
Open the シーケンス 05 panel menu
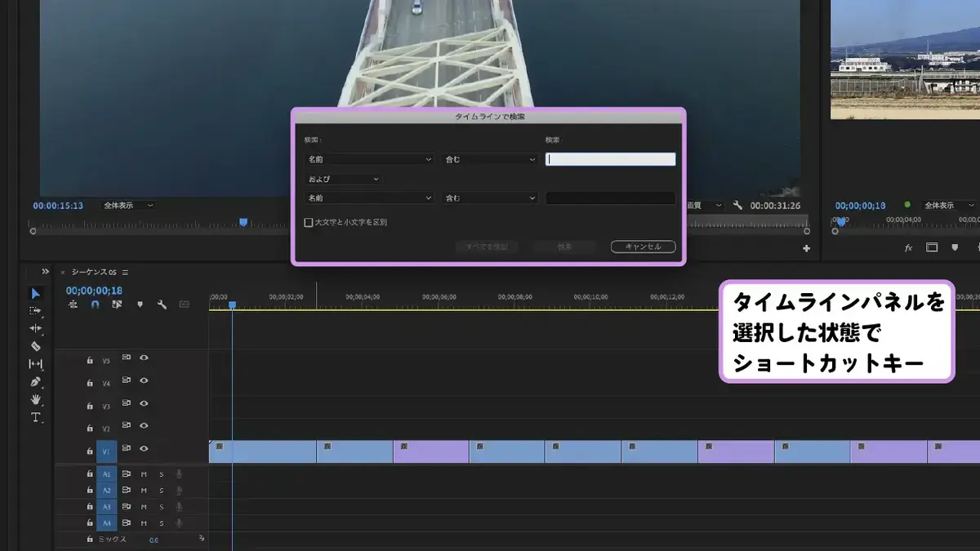[125, 272]
